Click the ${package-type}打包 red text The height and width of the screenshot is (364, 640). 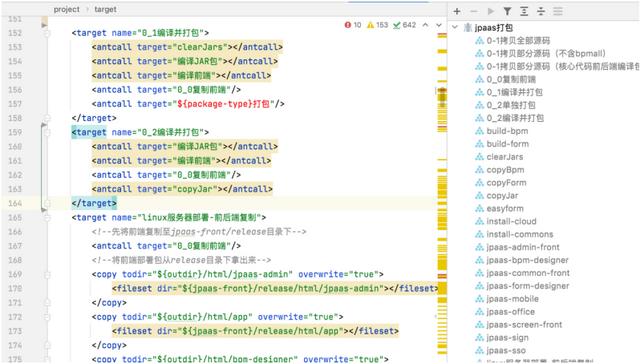point(224,104)
